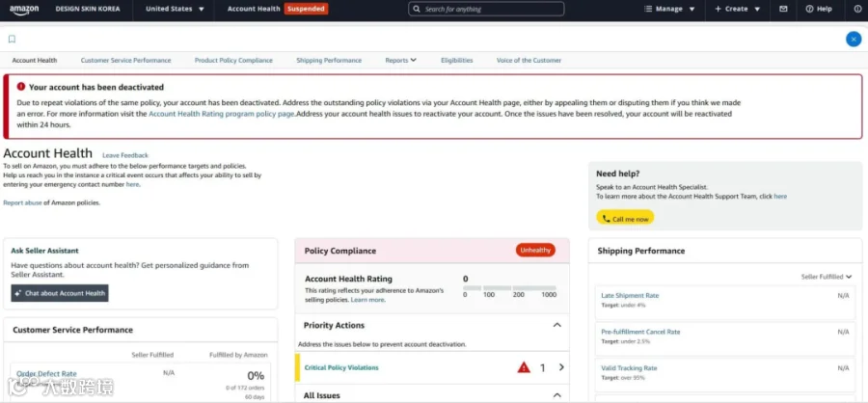Click the bookmark icon below header
This screenshot has height=403, width=868.
pos(13,40)
